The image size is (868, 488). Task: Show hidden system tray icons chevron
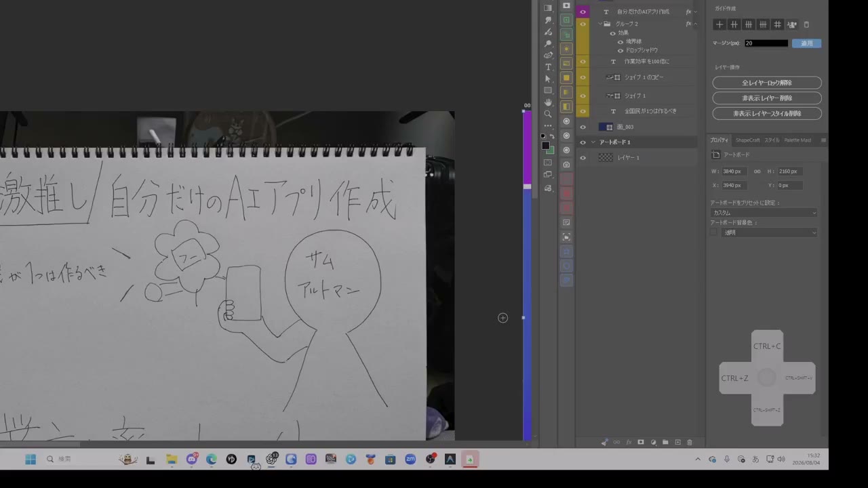click(x=698, y=459)
